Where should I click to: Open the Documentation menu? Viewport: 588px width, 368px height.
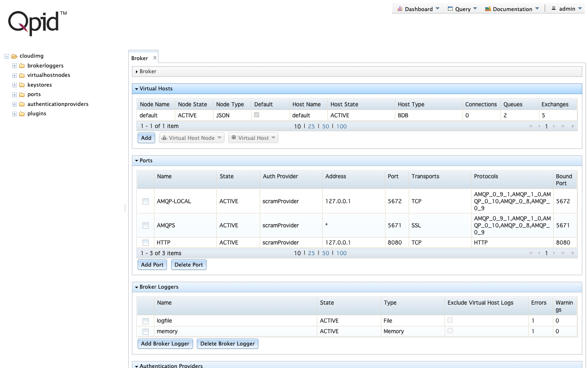(x=512, y=9)
